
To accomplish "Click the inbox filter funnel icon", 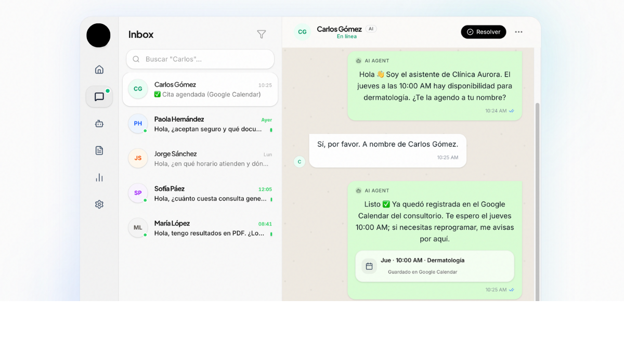I will [x=262, y=34].
